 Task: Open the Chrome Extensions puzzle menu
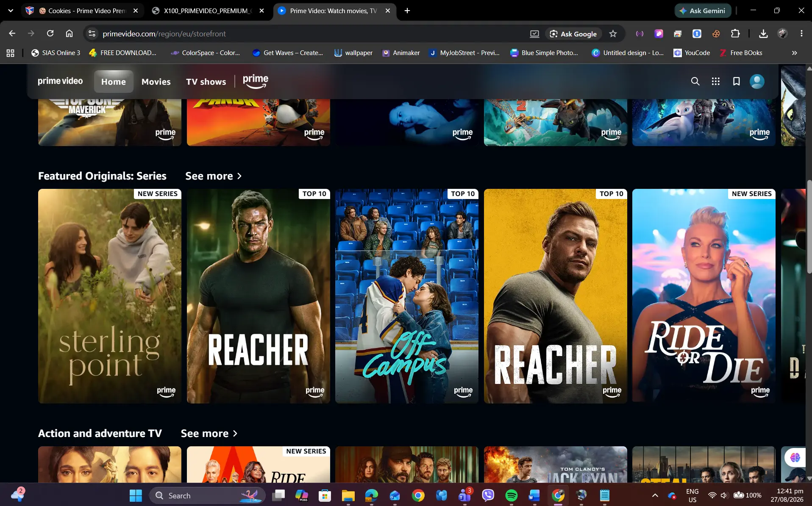click(x=735, y=33)
